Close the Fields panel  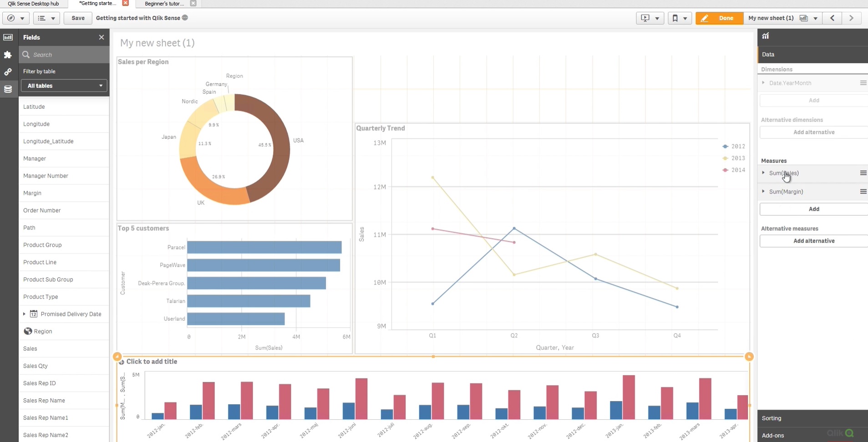102,37
